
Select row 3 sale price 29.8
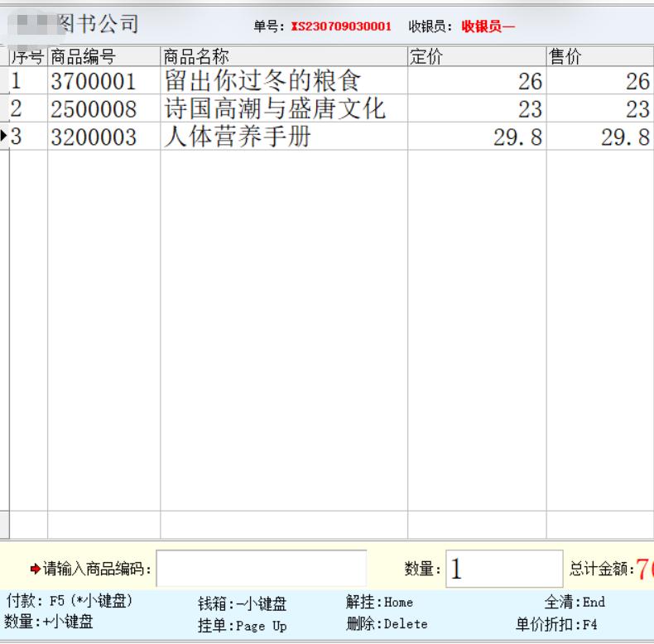pos(600,137)
